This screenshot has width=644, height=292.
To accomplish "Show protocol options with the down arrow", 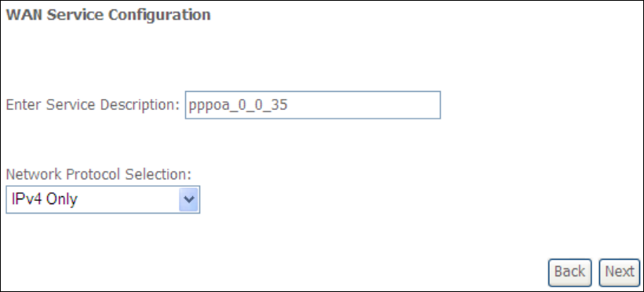I will (188, 199).
